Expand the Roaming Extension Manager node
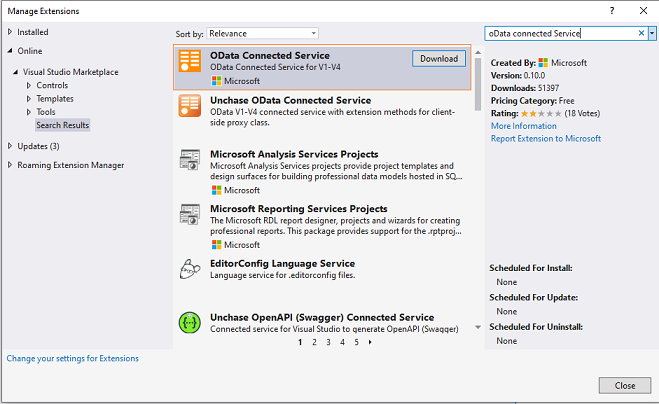 point(11,165)
